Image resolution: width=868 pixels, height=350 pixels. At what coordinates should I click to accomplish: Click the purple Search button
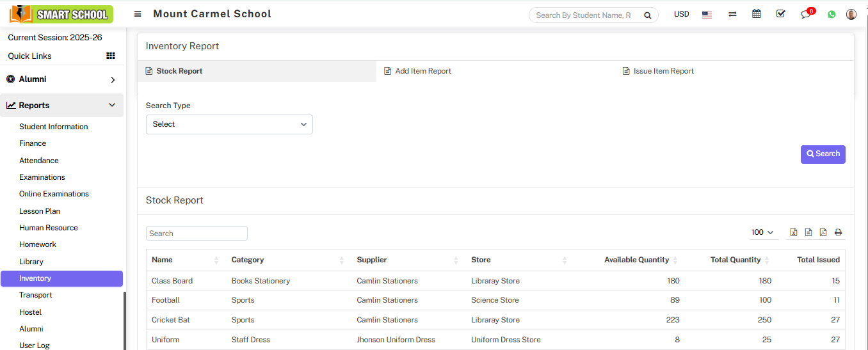[x=823, y=154]
